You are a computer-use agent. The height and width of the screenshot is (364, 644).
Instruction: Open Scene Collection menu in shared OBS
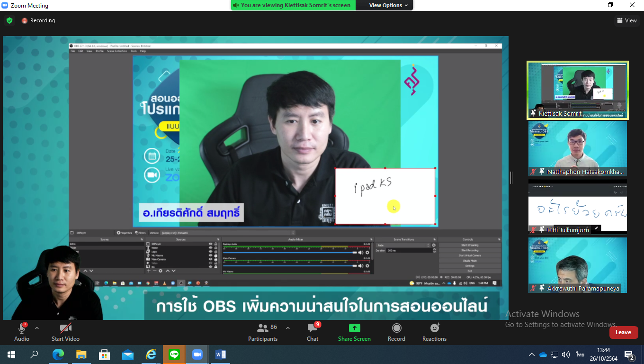[117, 51]
